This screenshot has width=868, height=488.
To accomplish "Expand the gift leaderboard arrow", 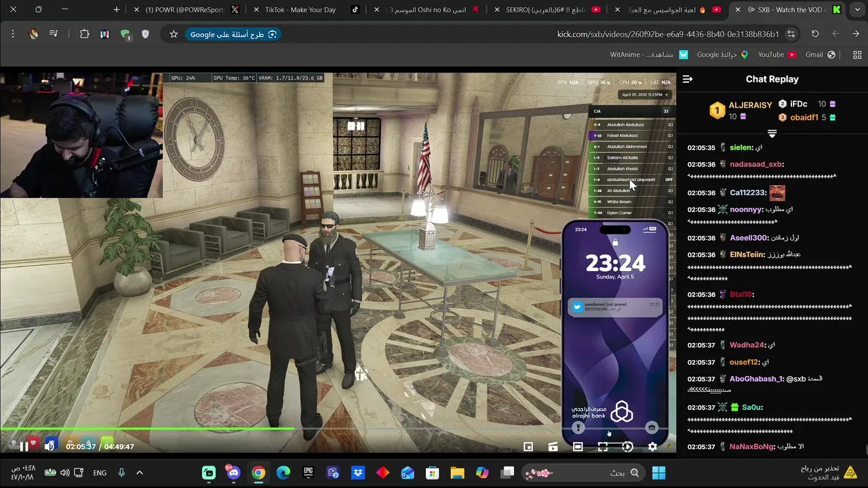I will [x=772, y=134].
